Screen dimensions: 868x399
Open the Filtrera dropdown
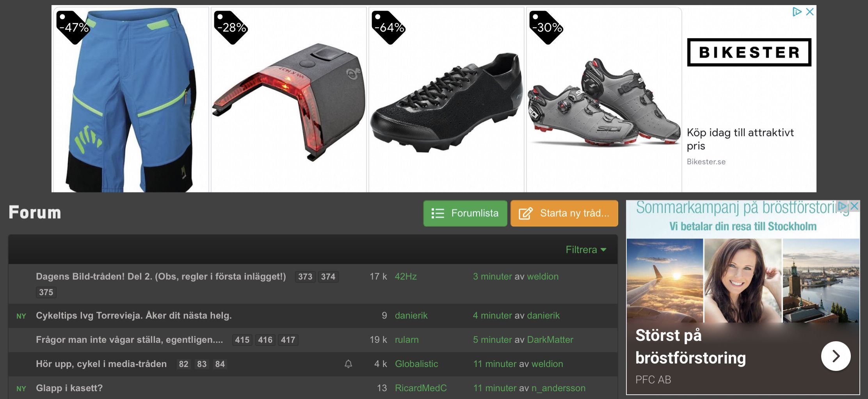(586, 249)
